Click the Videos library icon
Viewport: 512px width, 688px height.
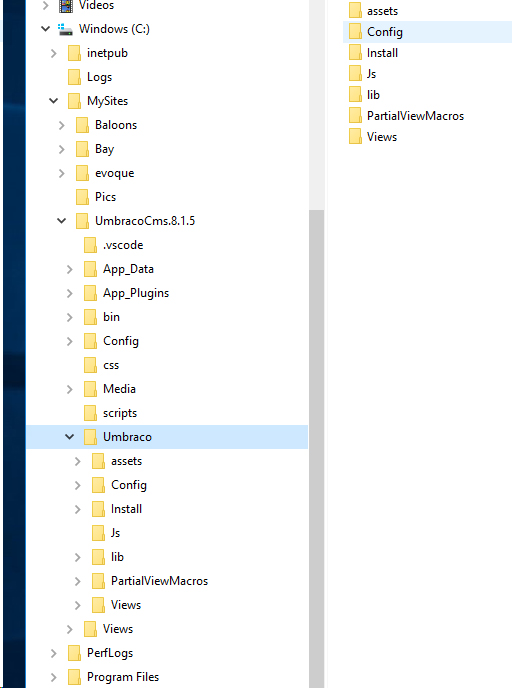pyautogui.click(x=66, y=6)
